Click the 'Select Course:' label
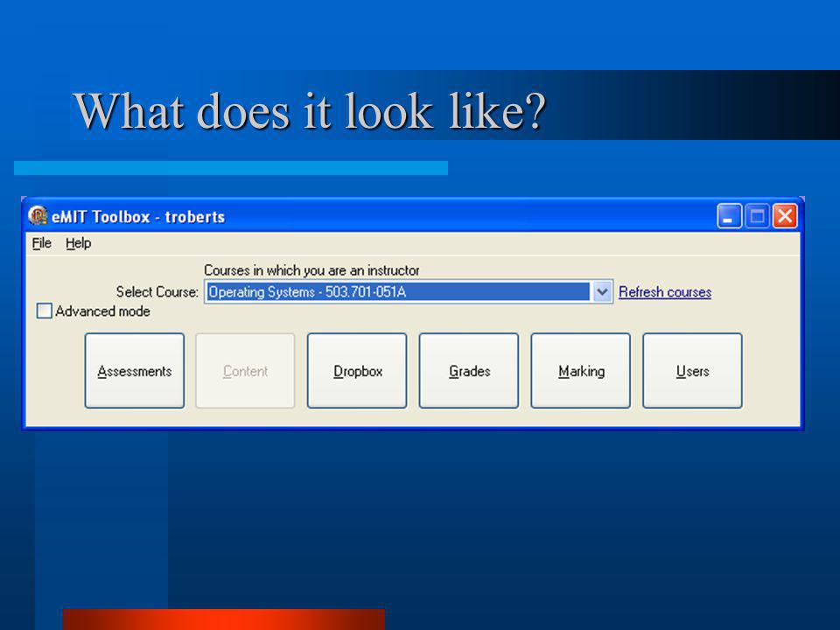 157,292
